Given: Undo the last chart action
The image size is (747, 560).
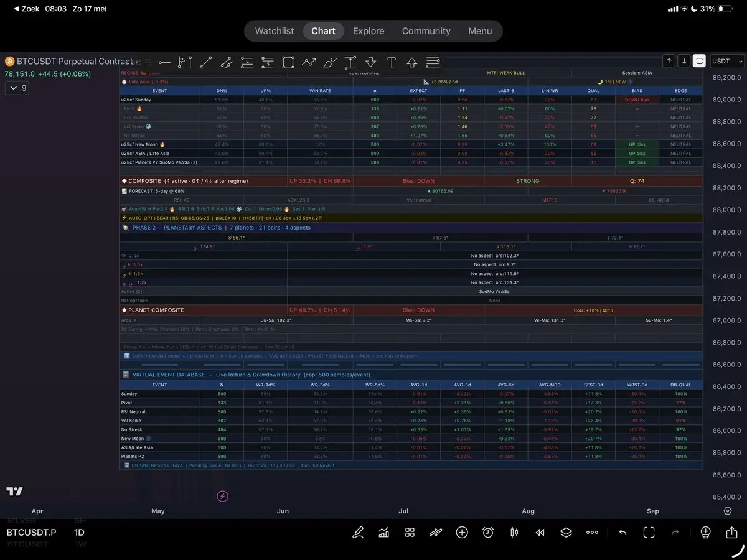Looking at the screenshot, I should [622, 533].
